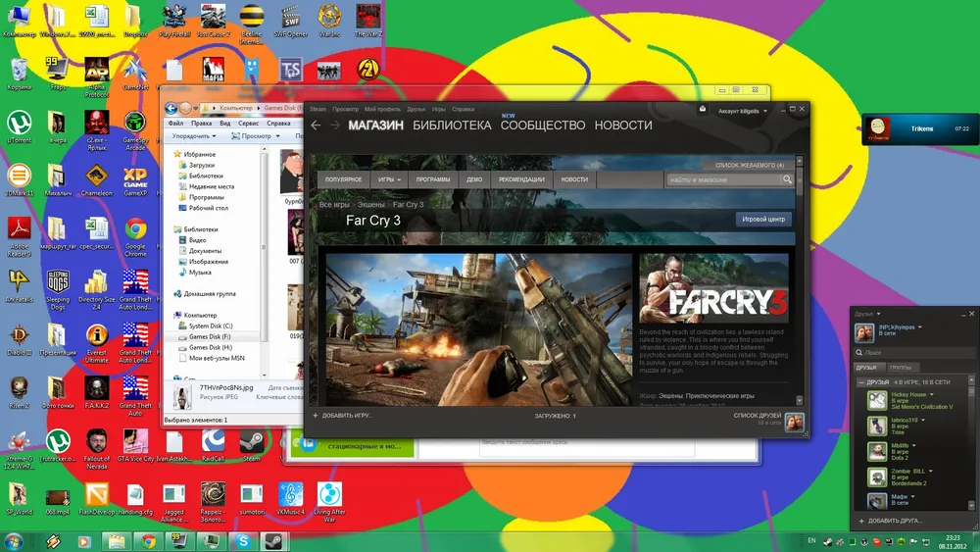
Task: Click the Windows Start orb
Action: click(x=15, y=540)
